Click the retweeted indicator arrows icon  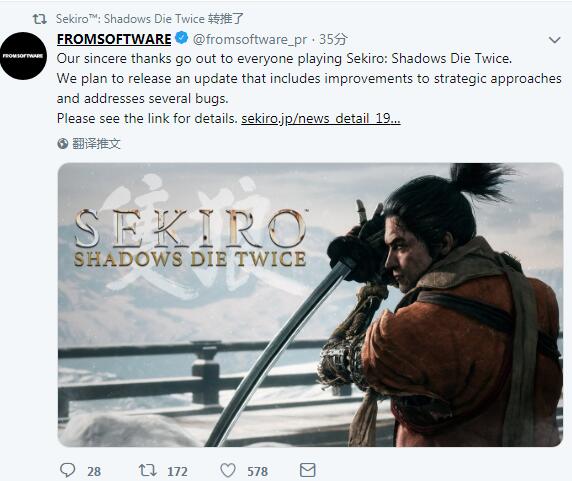click(40, 19)
